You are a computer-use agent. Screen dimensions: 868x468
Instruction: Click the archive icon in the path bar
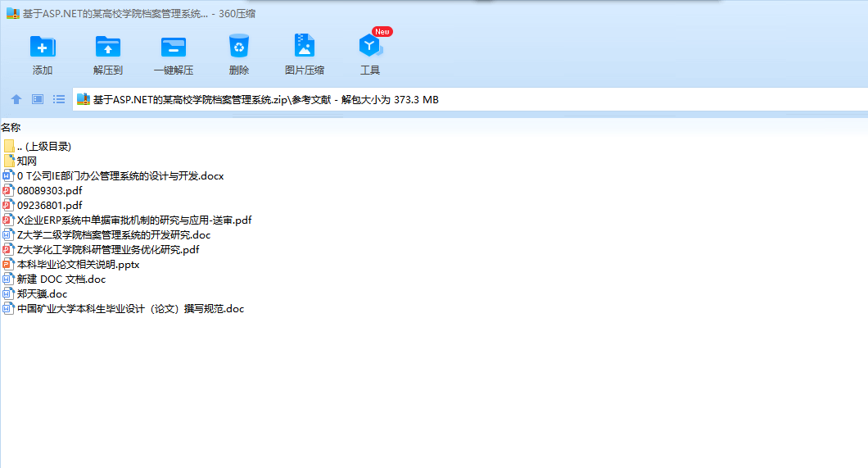83,100
